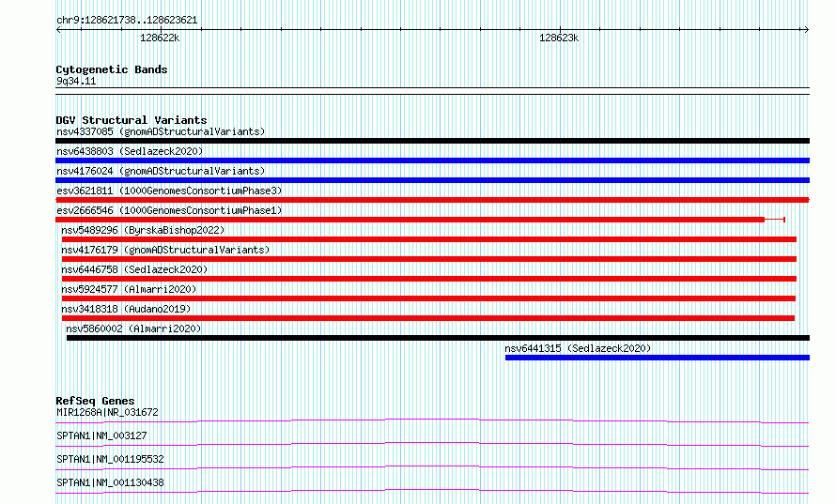
Task: Open variant label nsv6441315 (Sedlazeck2020)
Action: (578, 348)
